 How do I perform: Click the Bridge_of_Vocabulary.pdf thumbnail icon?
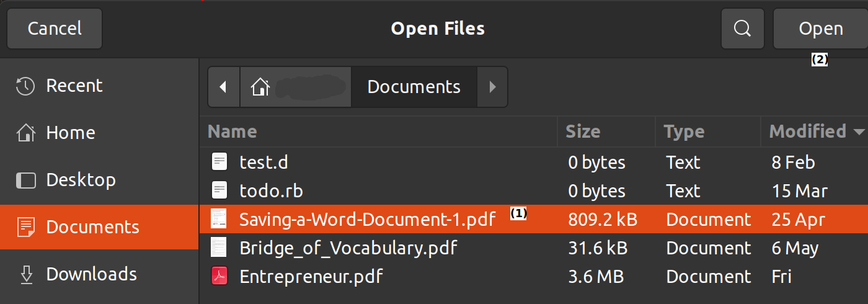pyautogui.click(x=219, y=248)
